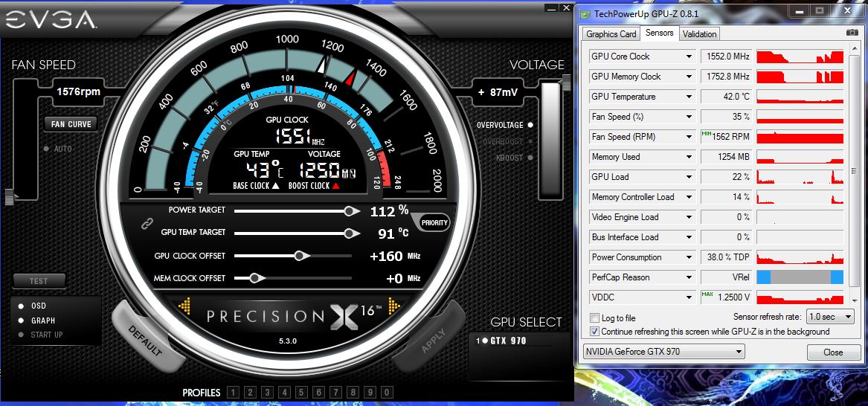Switch to the Graphics Card tab

611,34
